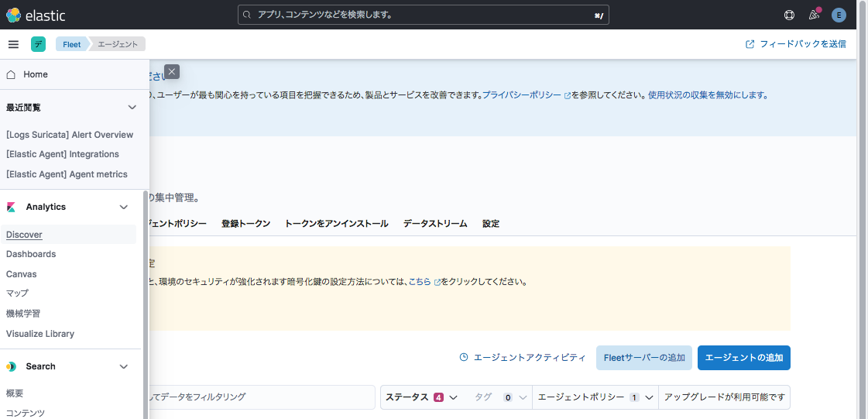The image size is (868, 419).
Task: Collapse the Search section
Action: 123,366
